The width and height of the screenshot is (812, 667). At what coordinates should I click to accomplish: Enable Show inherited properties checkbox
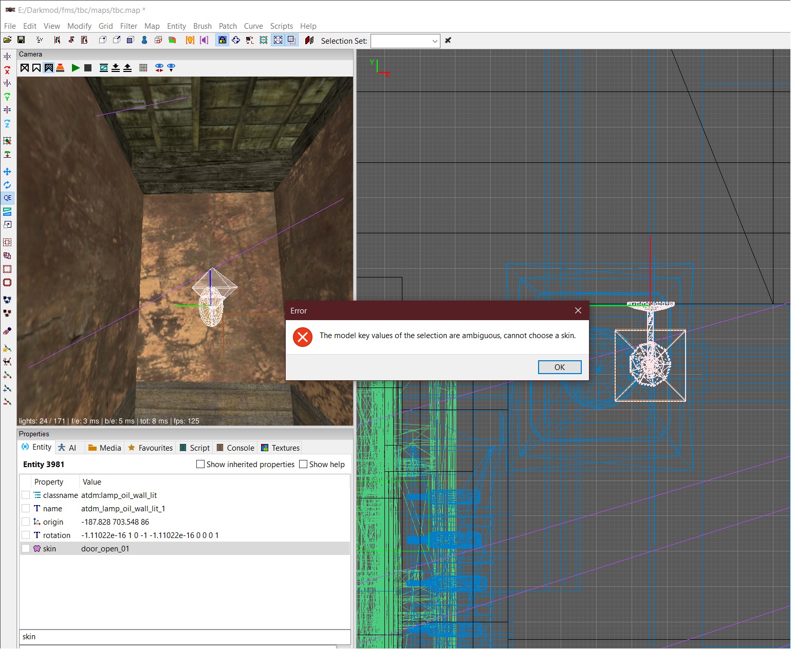200,464
